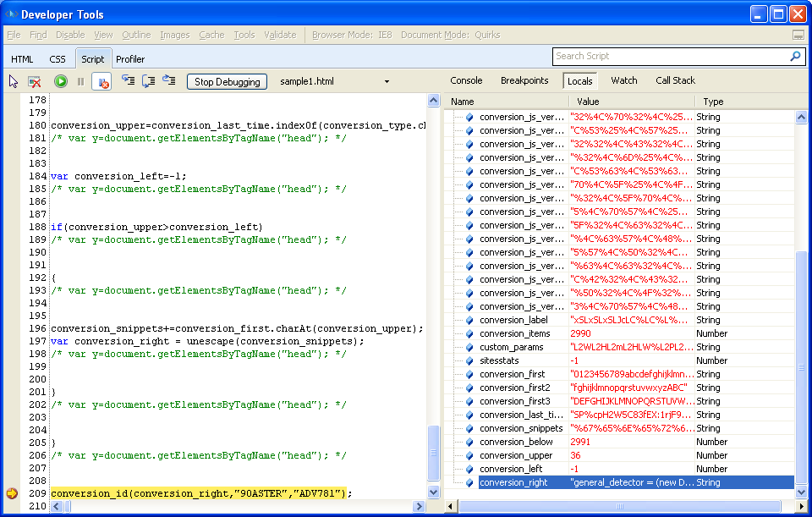Click the Select Element by Click arrow icon
The width and height of the screenshot is (812, 517).
(x=14, y=81)
